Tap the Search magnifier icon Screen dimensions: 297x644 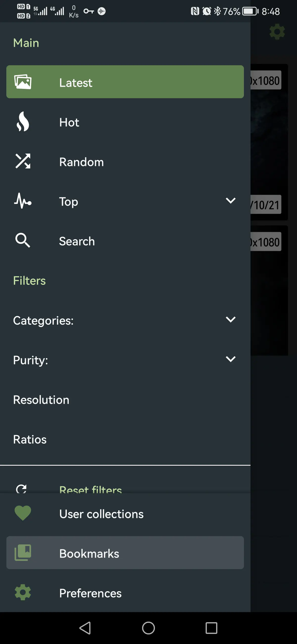tap(23, 241)
